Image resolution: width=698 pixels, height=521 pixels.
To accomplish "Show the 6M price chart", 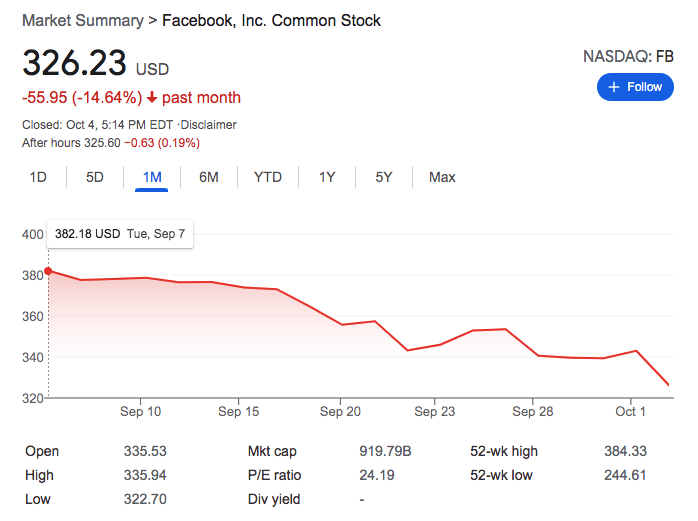I will [209, 177].
